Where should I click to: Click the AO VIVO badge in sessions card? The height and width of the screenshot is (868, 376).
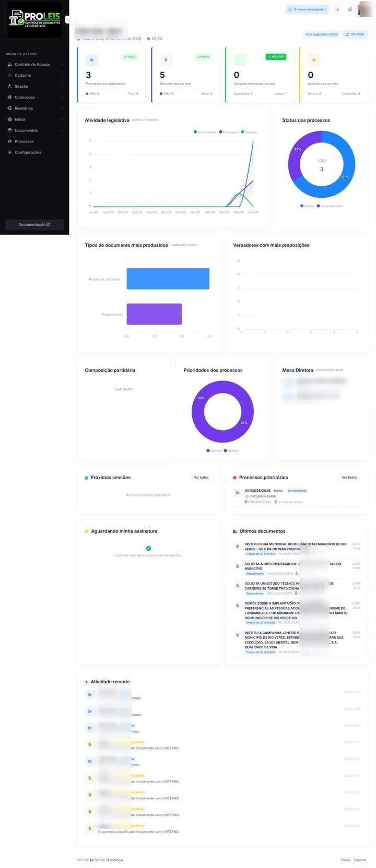pos(276,57)
